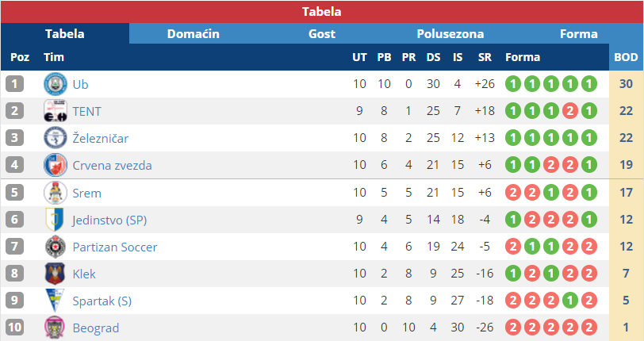Open the Gost tab
This screenshot has height=341, width=644.
(322, 34)
